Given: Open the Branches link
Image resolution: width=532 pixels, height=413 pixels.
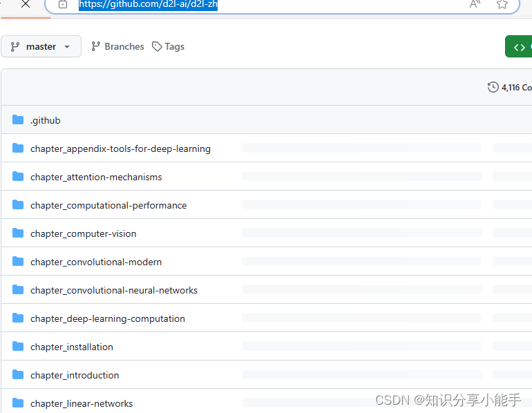Looking at the screenshot, I should (x=117, y=46).
